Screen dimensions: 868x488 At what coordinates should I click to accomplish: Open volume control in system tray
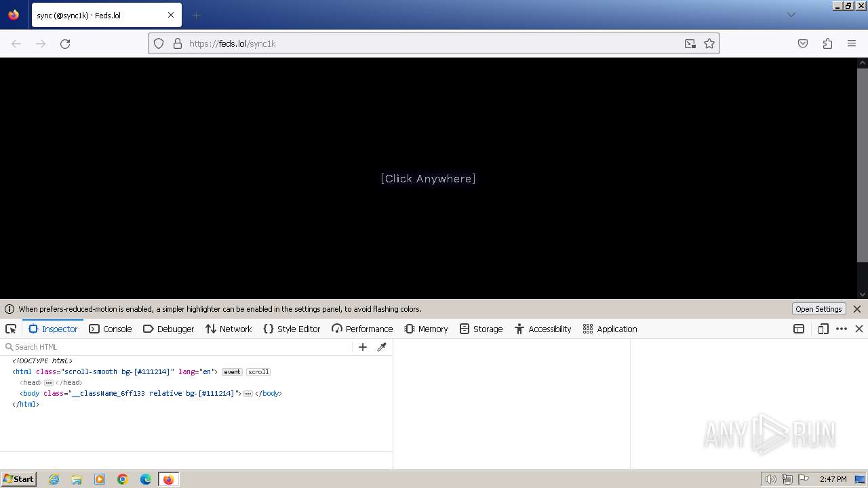(x=770, y=479)
